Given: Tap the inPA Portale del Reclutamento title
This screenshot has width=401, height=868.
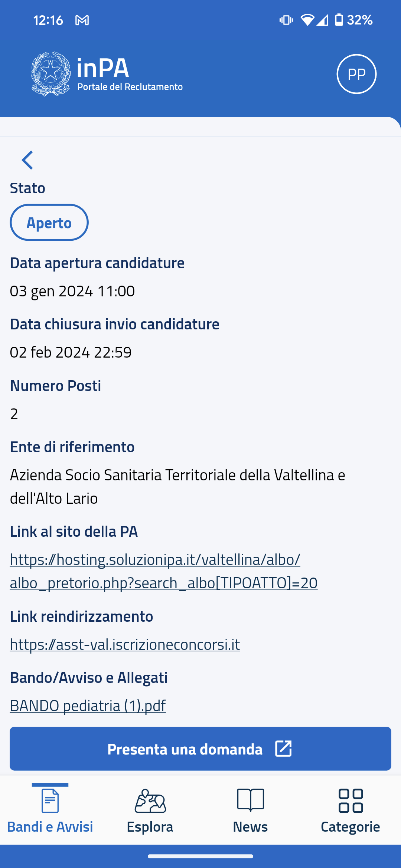Looking at the screenshot, I should [x=129, y=74].
